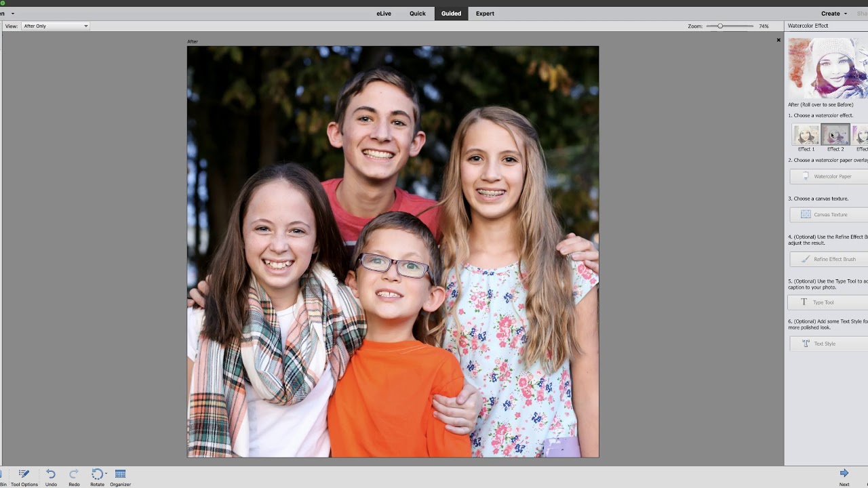Screen dimensions: 868x488
Task: Expand the Rotate options arrow
Action: (106, 474)
